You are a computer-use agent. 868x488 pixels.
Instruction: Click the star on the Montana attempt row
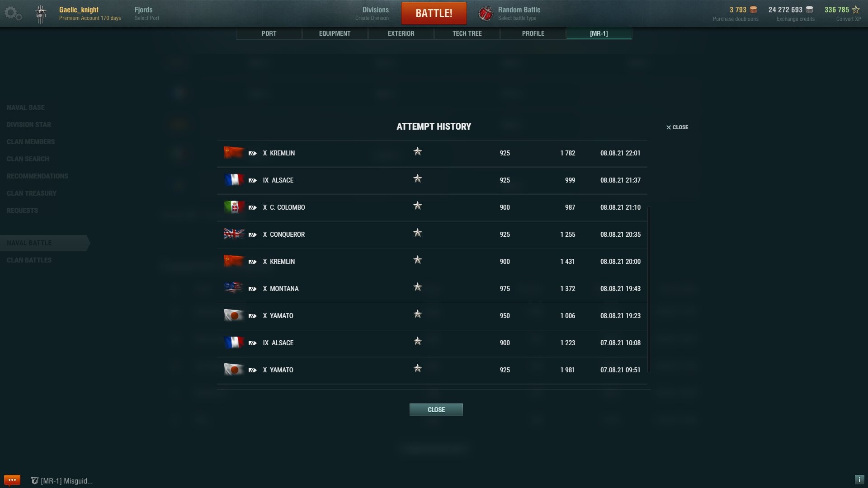tap(418, 287)
